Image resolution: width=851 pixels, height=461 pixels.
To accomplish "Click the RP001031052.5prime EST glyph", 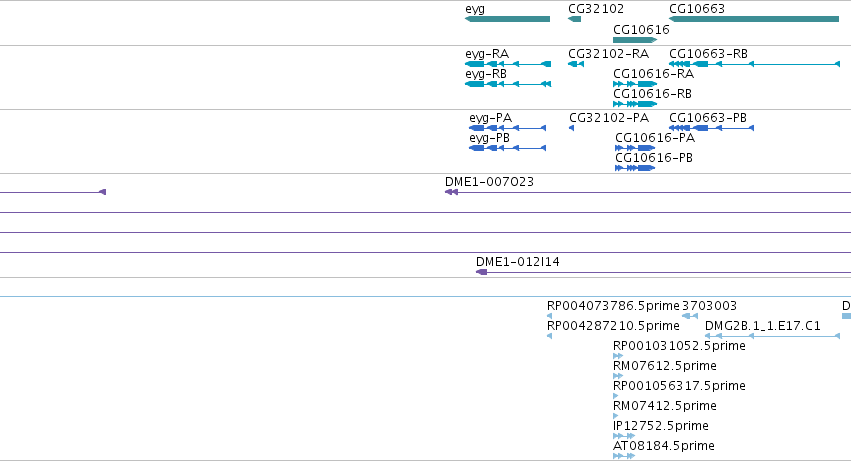I will point(618,356).
